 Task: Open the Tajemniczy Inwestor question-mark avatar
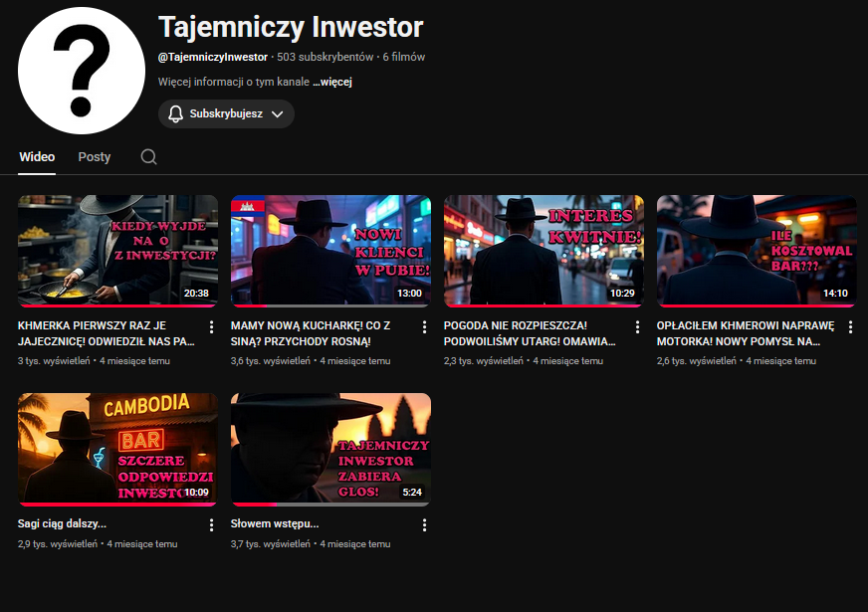82,71
